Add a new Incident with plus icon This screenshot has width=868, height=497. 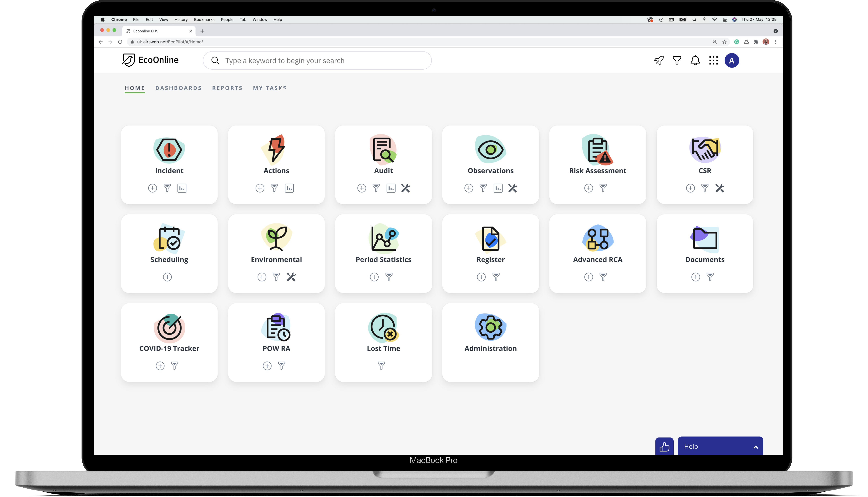(152, 188)
